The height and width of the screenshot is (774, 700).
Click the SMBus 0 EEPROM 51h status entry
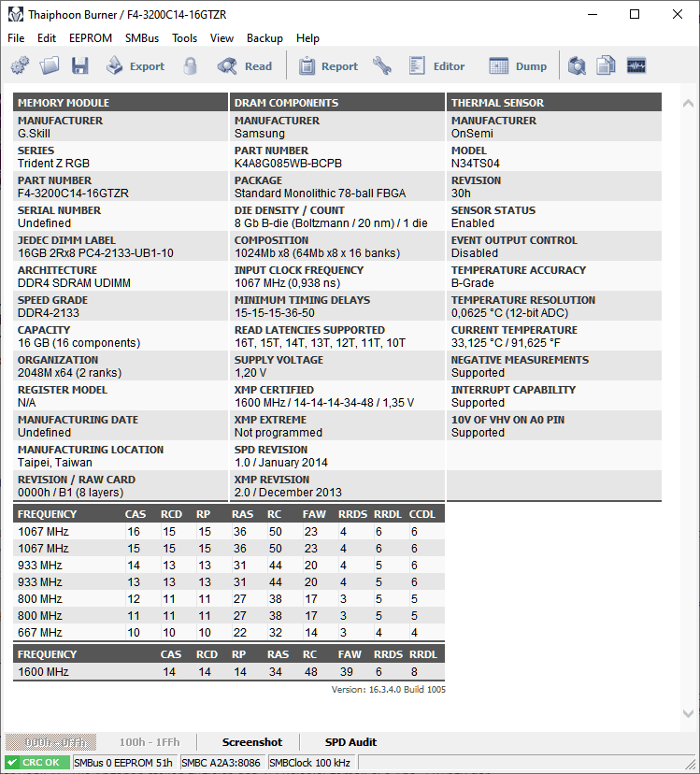[123, 763]
